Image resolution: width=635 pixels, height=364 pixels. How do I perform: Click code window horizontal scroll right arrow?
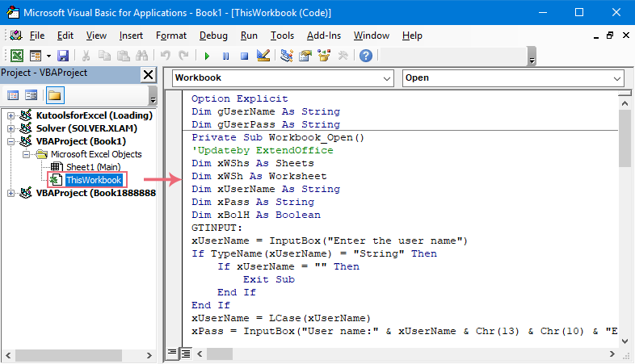click(612, 354)
